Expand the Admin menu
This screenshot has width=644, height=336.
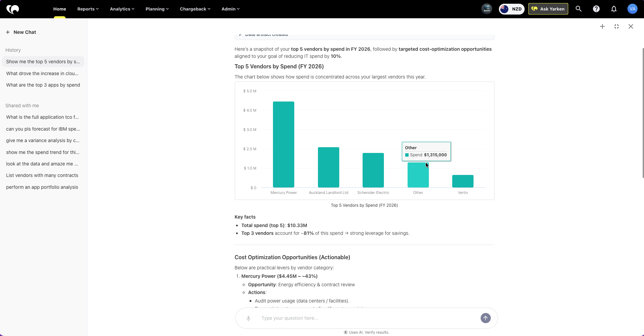click(231, 9)
